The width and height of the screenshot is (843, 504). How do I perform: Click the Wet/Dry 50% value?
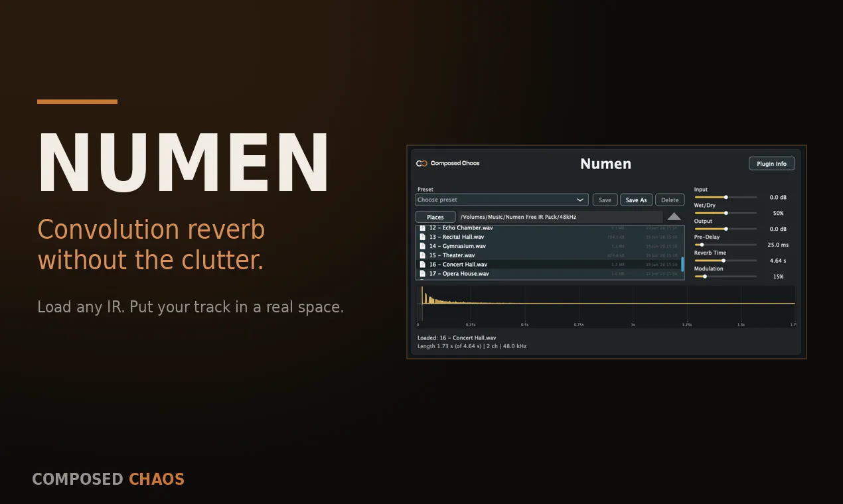[778, 214]
